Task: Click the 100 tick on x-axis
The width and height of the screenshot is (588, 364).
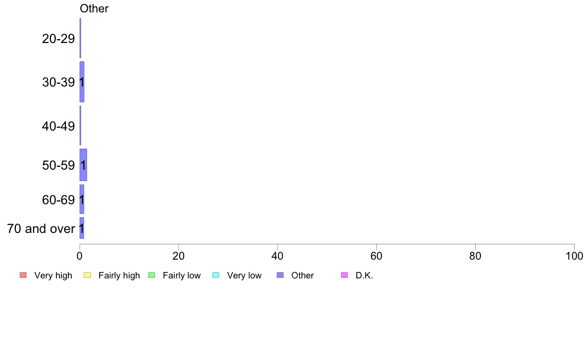Action: pos(574,256)
